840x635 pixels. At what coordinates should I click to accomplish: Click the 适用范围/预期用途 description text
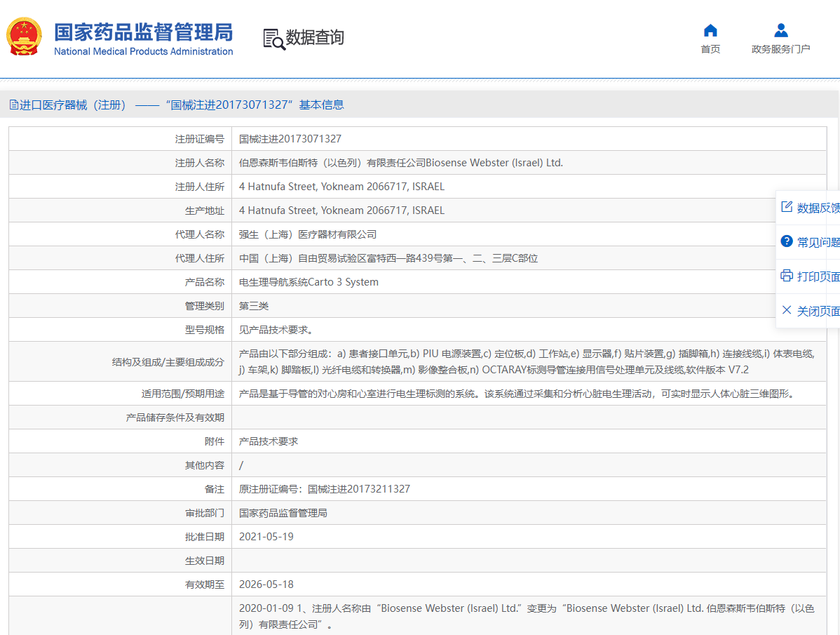pos(518,394)
